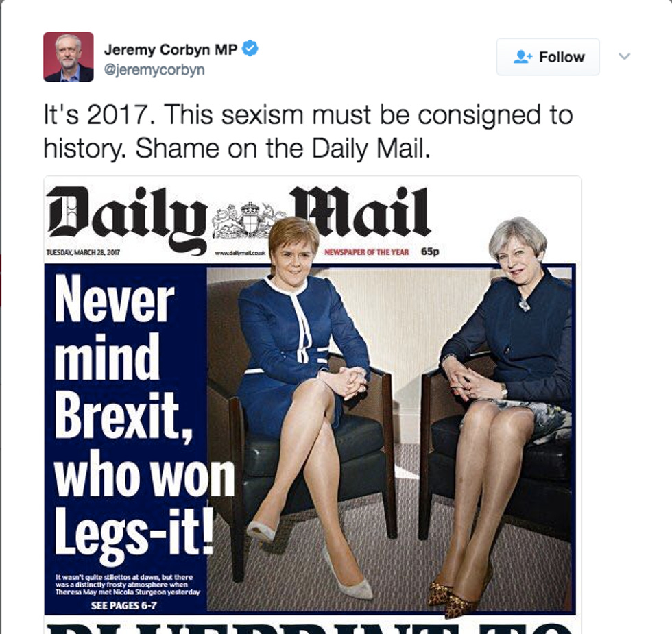This screenshot has width=672, height=634.
Task: Click the tweet text about sexism
Action: point(308,132)
